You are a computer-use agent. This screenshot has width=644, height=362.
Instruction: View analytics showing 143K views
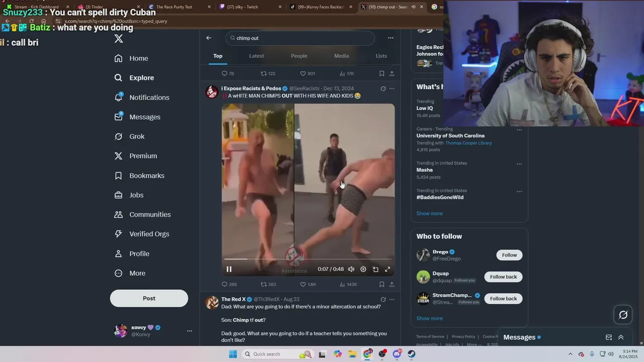[348, 285]
